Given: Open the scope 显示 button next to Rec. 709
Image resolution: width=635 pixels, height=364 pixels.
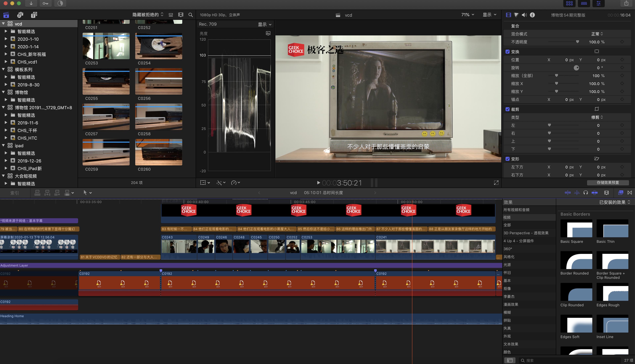Looking at the screenshot, I should click(265, 24).
